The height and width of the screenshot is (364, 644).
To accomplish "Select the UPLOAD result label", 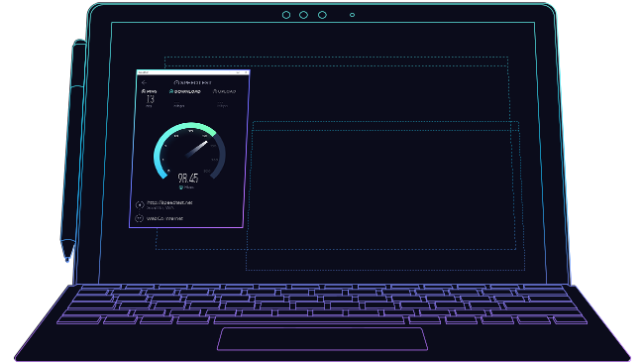I will [224, 91].
